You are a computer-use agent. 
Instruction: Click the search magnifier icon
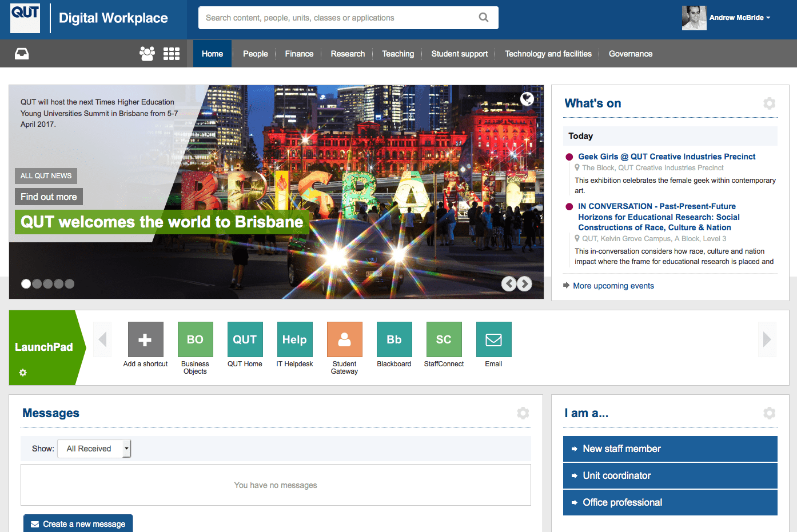click(x=484, y=18)
